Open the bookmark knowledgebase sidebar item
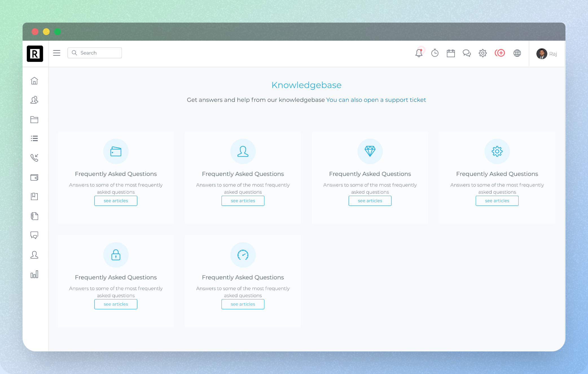Image resolution: width=588 pixels, height=374 pixels. [34, 196]
